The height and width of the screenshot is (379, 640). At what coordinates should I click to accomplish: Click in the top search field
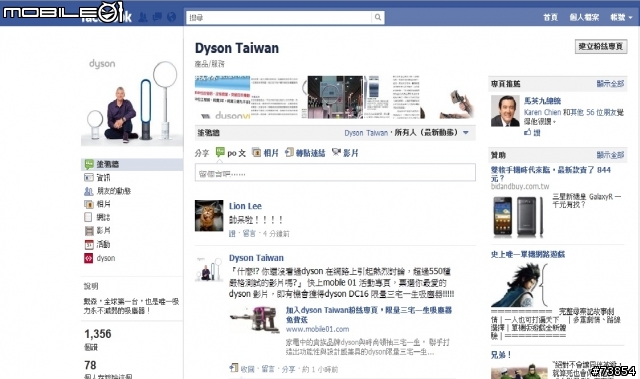(x=279, y=17)
